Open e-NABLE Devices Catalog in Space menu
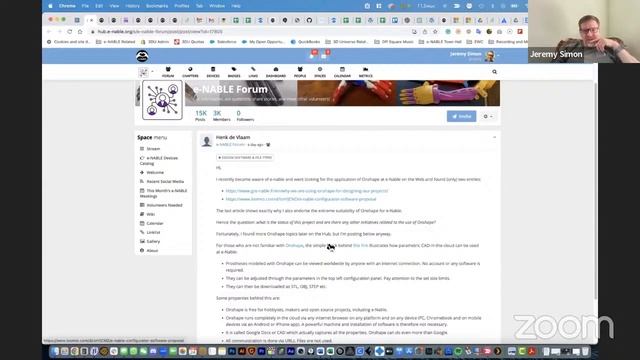Image resolution: width=640 pixels, height=360 pixels. click(163, 160)
